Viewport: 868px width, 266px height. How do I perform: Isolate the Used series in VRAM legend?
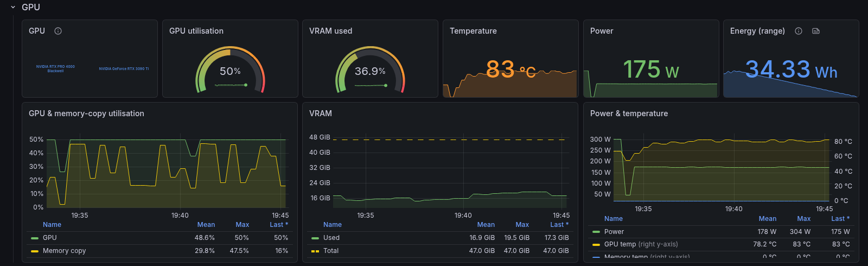click(331, 238)
